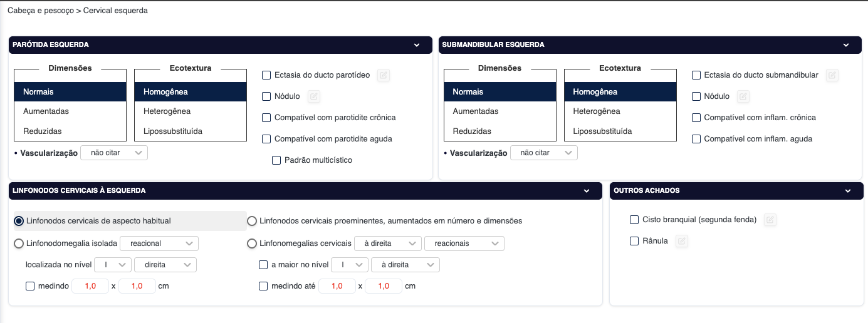868x323 pixels.
Task: Select Linfonodomegalia isolada radio button
Action: pyautogui.click(x=19, y=244)
